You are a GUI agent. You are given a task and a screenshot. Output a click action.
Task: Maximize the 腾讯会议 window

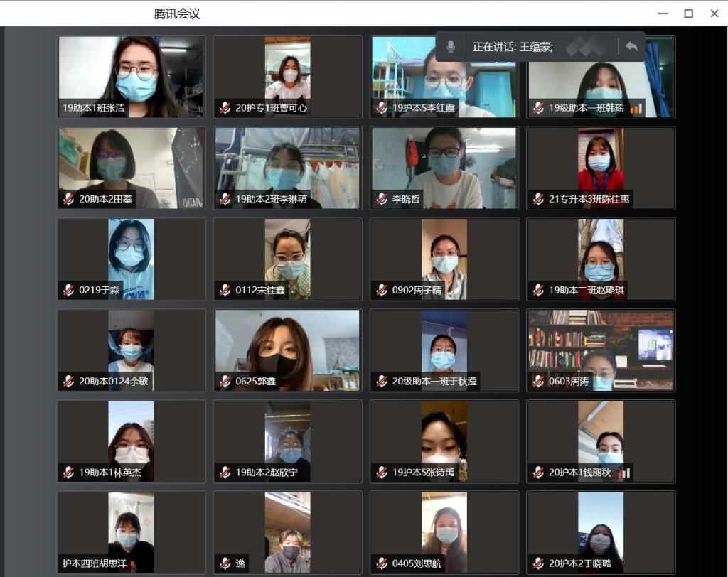click(x=688, y=14)
